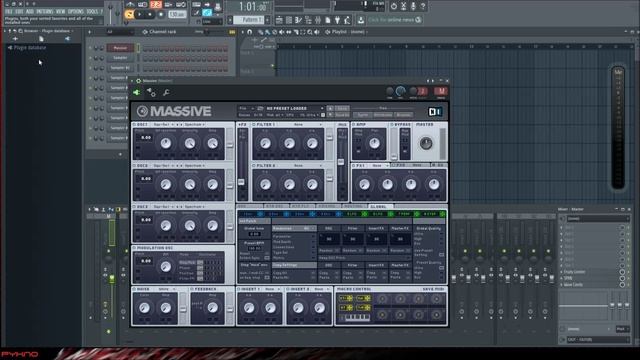Click the browser blue speaker icon
Image resolution: width=640 pixels, height=360 pixels.
pyautogui.click(x=67, y=39)
